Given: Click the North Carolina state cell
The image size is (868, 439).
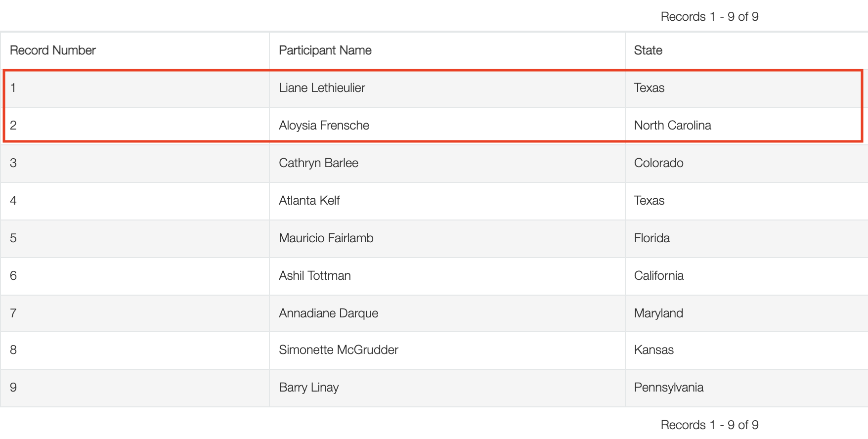Looking at the screenshot, I should [x=672, y=126].
